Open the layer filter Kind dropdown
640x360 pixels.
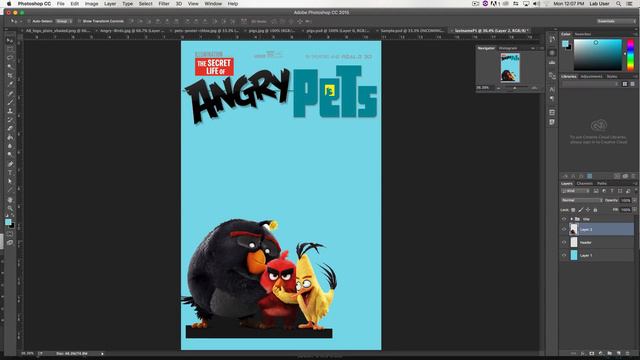(x=576, y=191)
